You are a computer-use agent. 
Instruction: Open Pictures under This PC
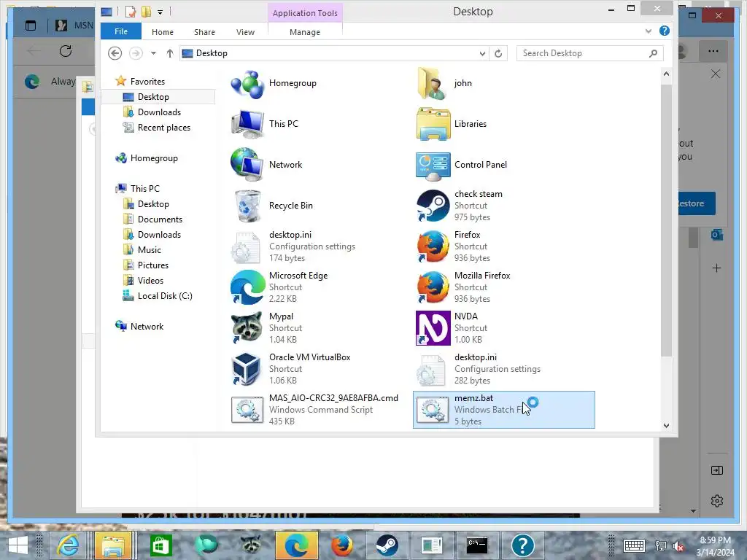point(153,265)
